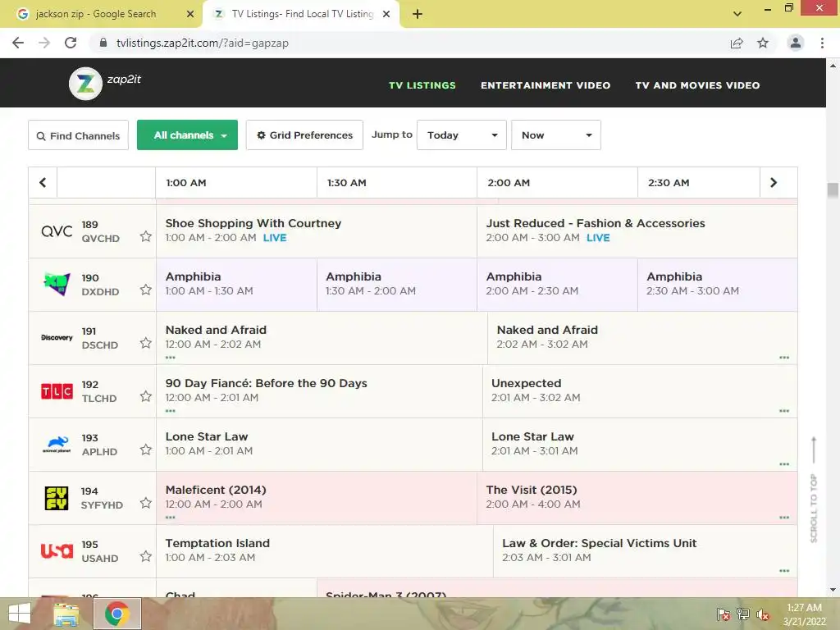Click the USA channel logo
This screenshot has height=630, width=840.
57,550
